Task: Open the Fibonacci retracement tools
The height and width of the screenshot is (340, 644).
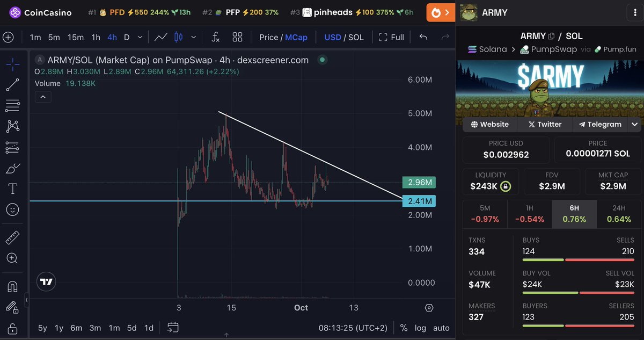Action: click(12, 105)
